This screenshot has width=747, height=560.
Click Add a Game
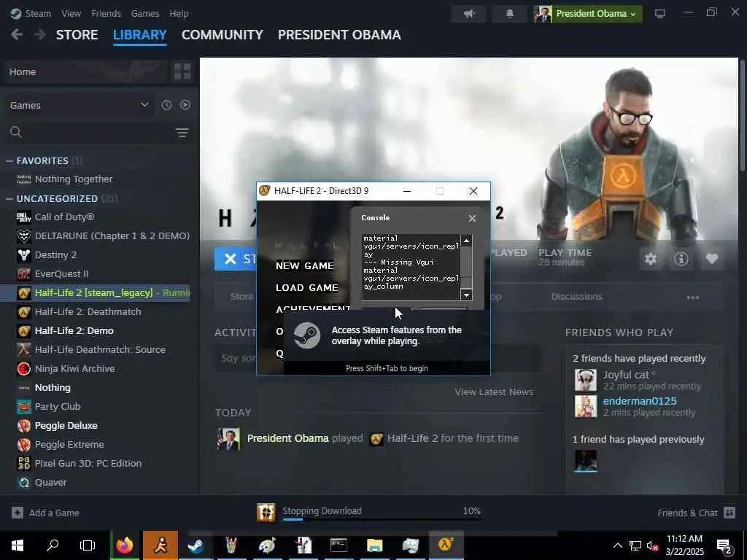pyautogui.click(x=46, y=513)
